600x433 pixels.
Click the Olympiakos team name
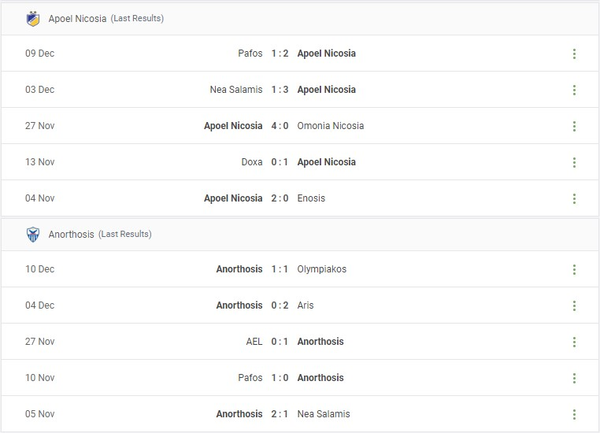pyautogui.click(x=323, y=270)
